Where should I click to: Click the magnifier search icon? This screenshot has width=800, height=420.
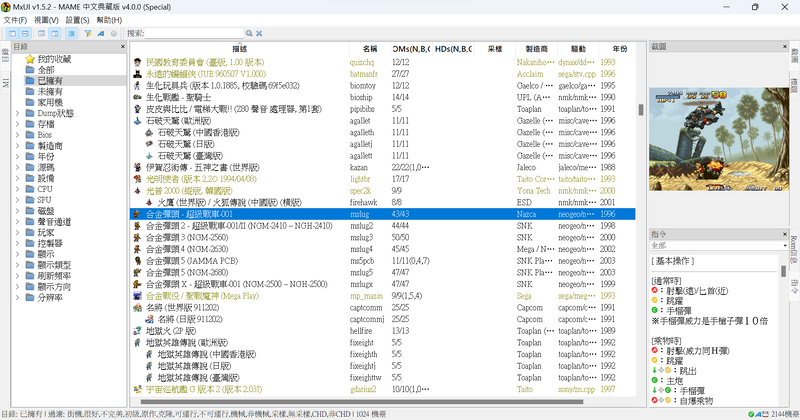pos(249,33)
